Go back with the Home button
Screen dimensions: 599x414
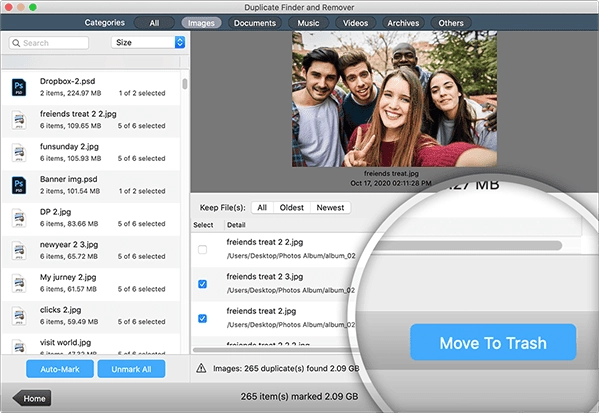click(32, 398)
